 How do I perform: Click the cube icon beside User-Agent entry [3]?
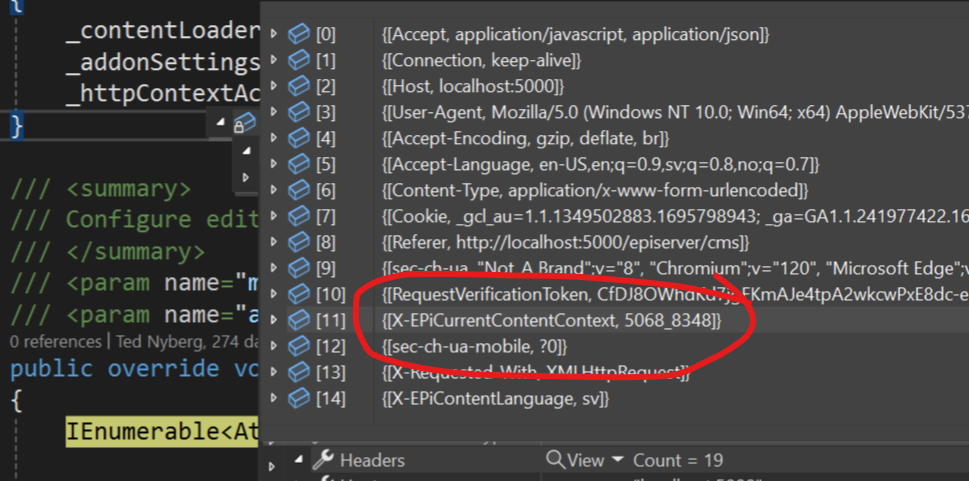[x=299, y=112]
